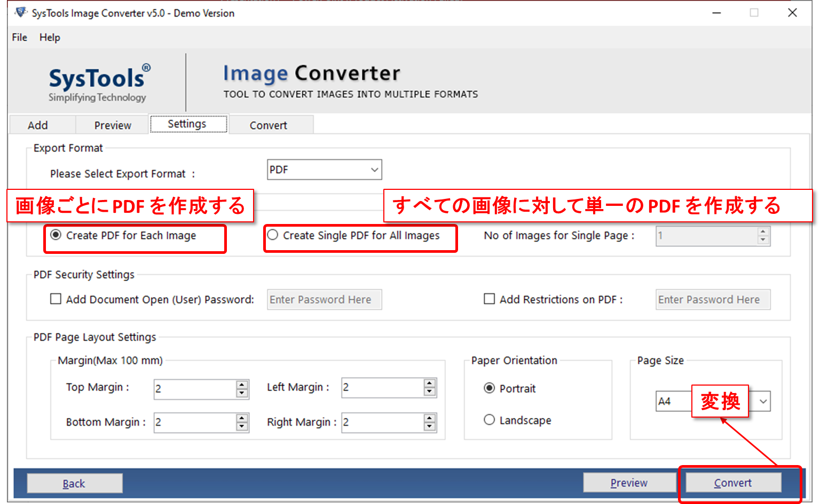This screenshot has width=820, height=504.
Task: Select Portrait paper orientation
Action: coord(490,389)
